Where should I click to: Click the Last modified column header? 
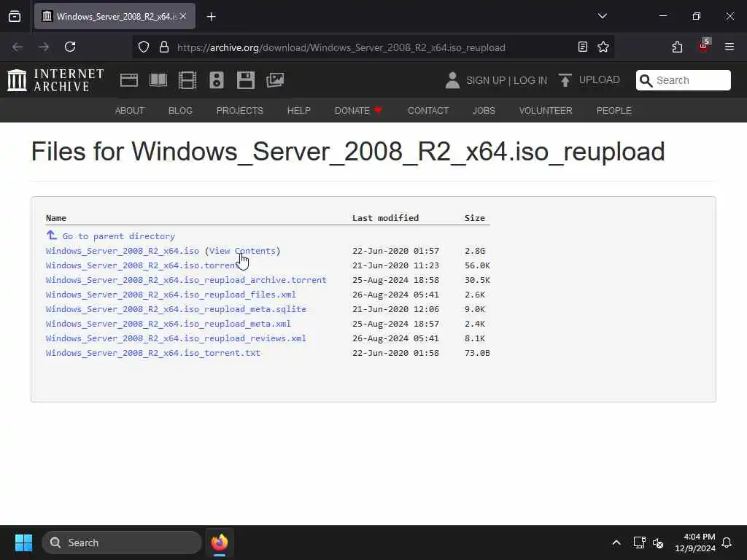[x=385, y=218]
